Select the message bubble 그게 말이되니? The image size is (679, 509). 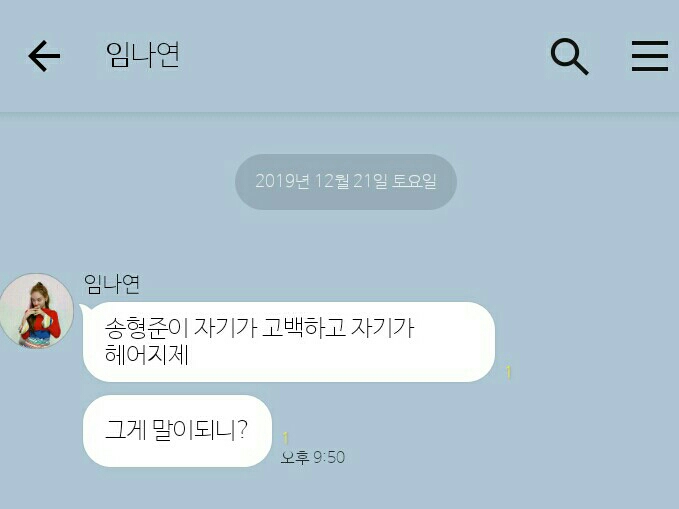tap(178, 431)
